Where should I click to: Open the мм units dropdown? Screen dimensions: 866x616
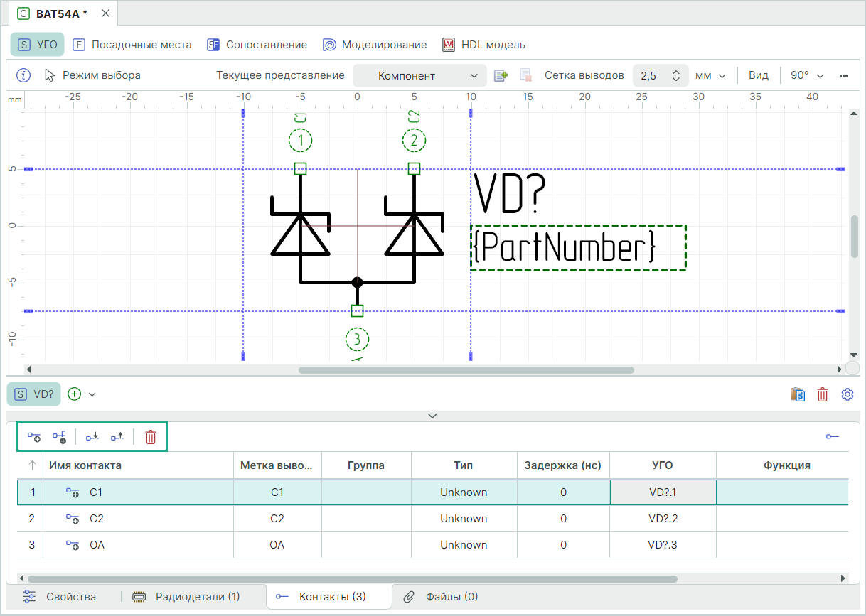click(710, 76)
